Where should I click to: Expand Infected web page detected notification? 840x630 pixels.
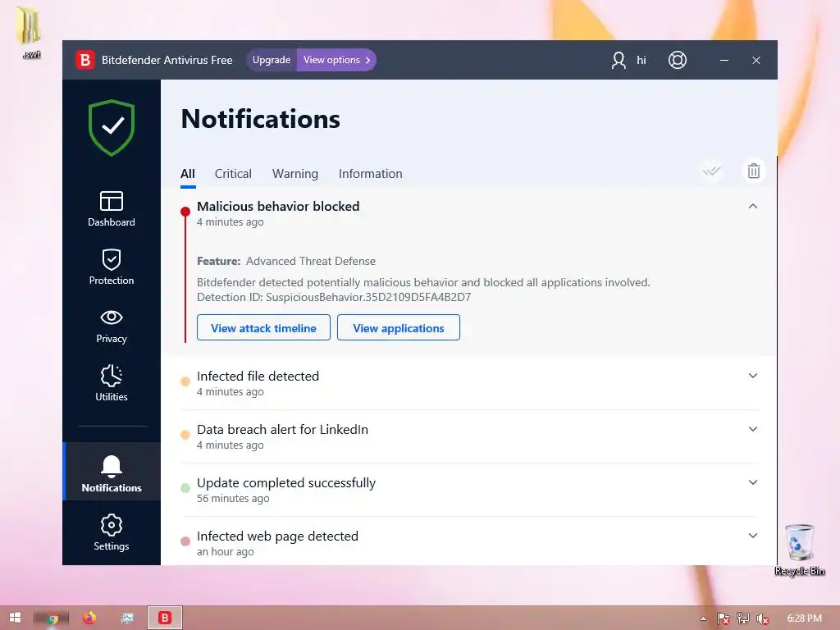pyautogui.click(x=753, y=536)
